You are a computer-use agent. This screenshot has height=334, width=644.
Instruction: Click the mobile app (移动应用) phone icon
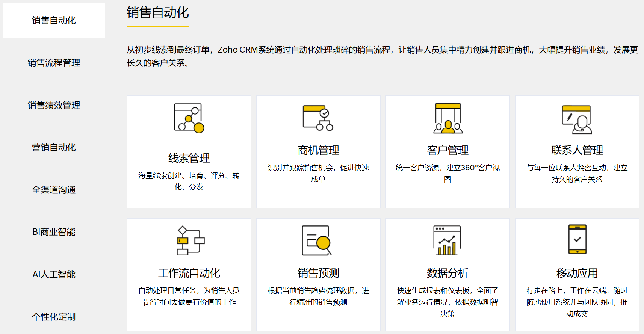(577, 239)
